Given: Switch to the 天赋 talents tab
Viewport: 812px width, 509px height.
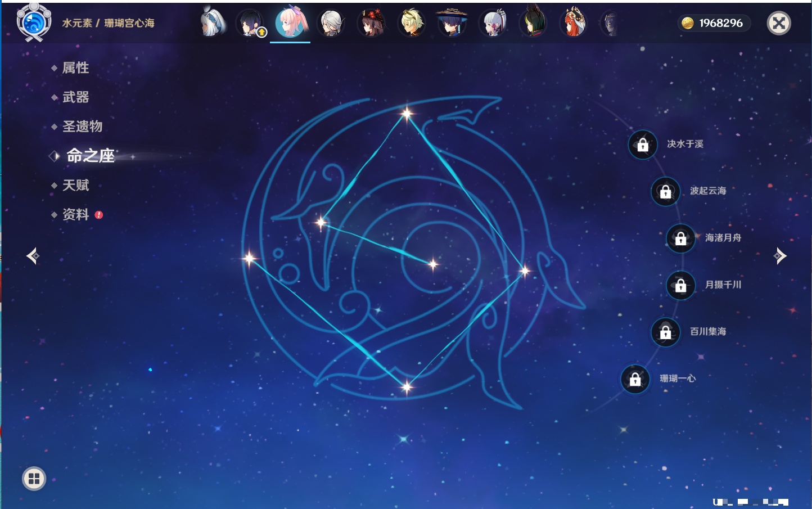Looking at the screenshot, I should point(75,185).
